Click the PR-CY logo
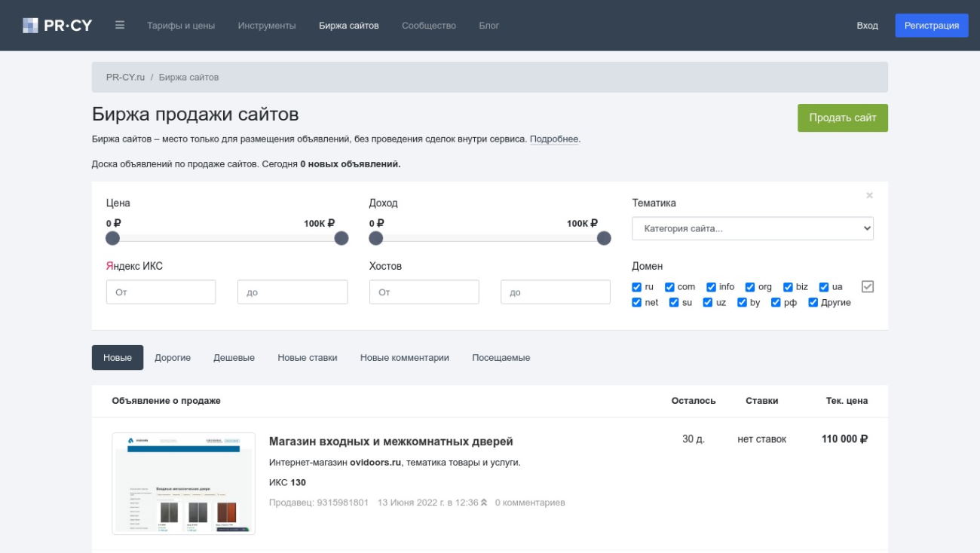Viewport: 980px width, 553px height. (x=57, y=26)
